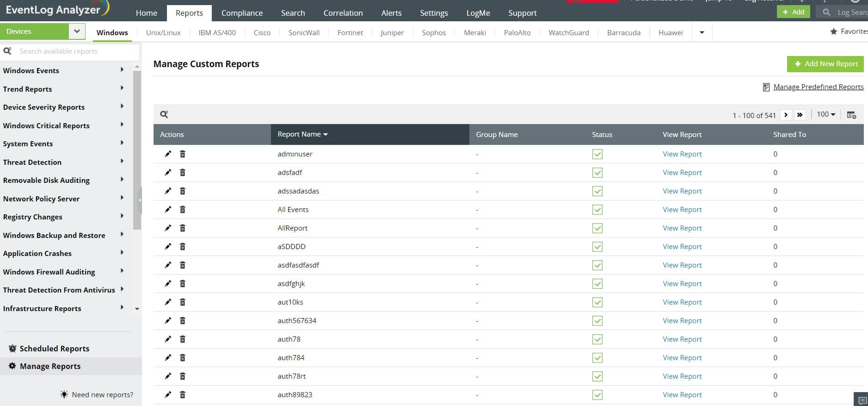Toggle status checkbox for adssadasdas
Screen dimensions: 868x406
coord(597,191)
